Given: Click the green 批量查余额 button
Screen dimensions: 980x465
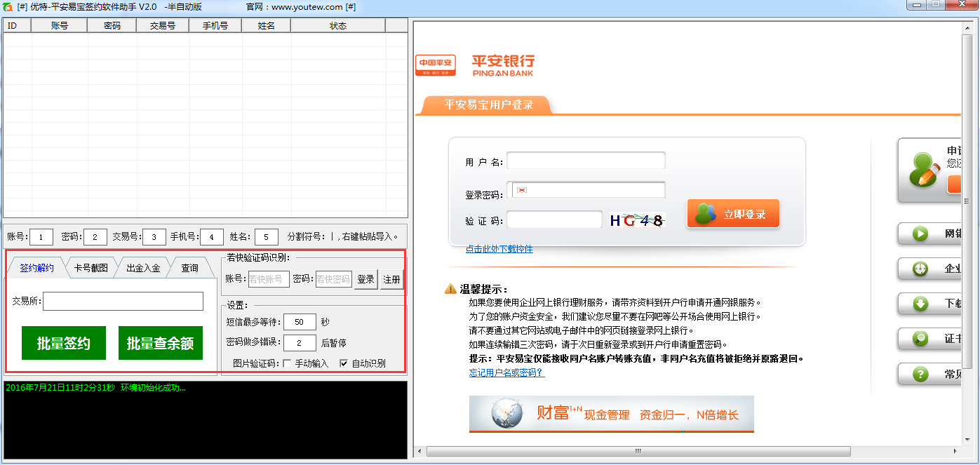Looking at the screenshot, I should 161,343.
